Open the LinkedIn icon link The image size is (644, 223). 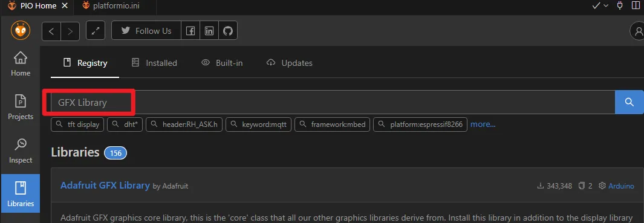[209, 31]
